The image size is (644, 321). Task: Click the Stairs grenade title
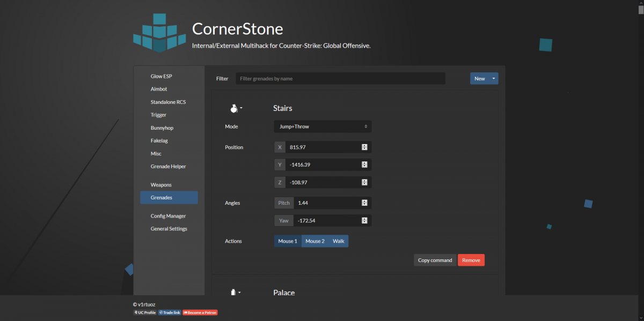[283, 108]
